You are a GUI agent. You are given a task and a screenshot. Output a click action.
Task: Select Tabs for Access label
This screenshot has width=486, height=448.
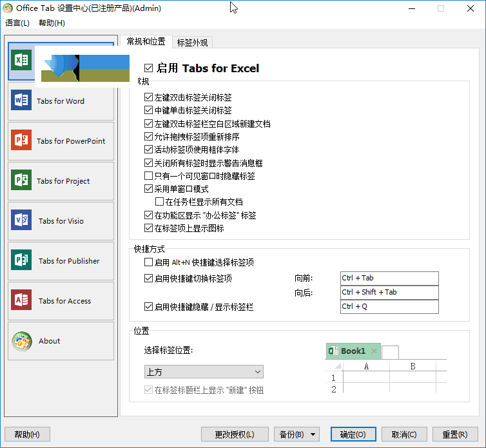[x=65, y=301]
